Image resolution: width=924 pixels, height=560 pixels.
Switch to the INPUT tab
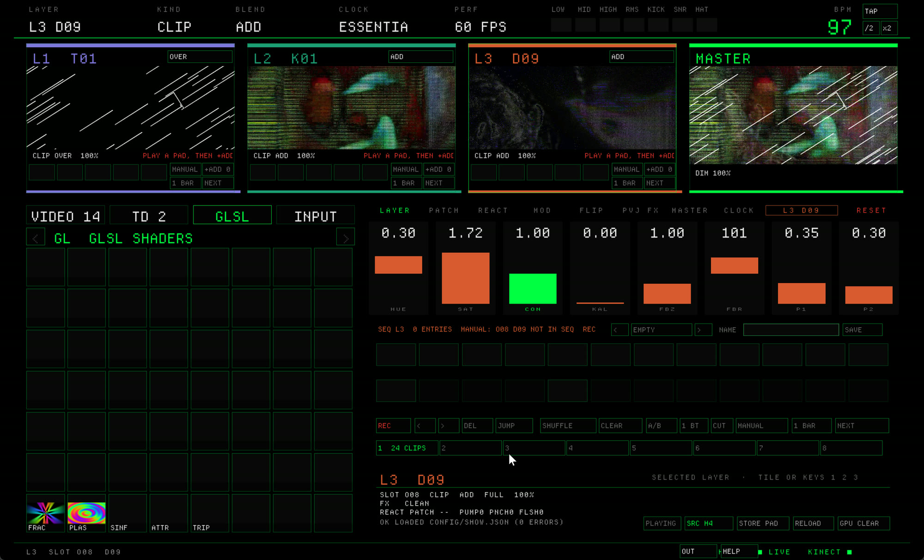tap(316, 216)
